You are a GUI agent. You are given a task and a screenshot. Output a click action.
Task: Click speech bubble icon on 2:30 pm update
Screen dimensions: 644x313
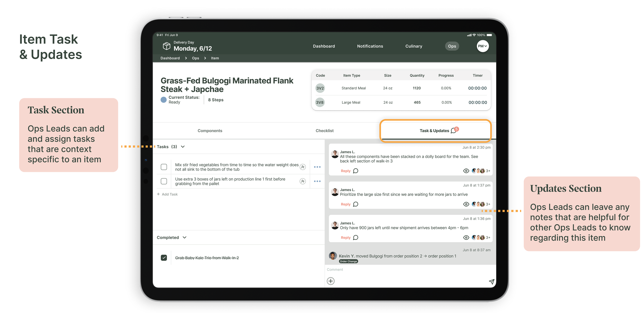point(355,171)
